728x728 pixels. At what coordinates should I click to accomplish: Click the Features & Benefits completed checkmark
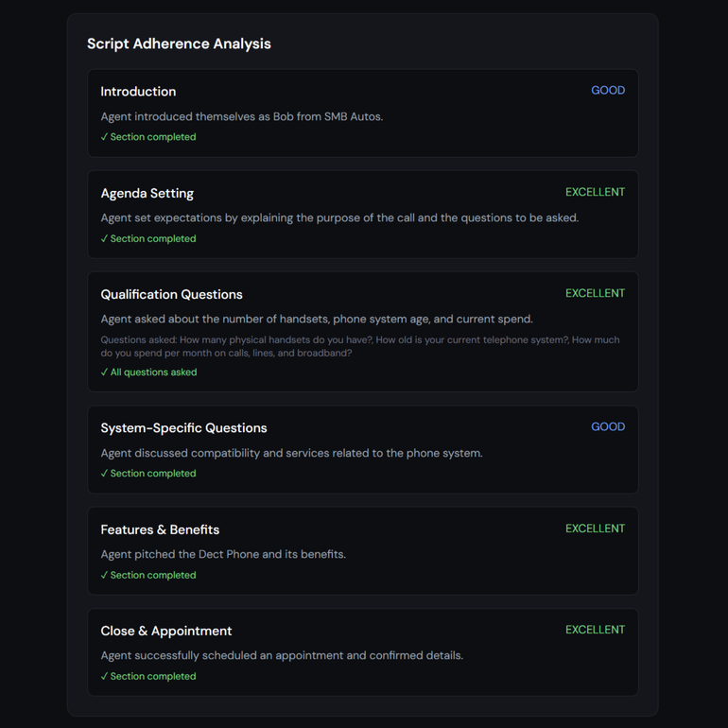click(x=148, y=575)
